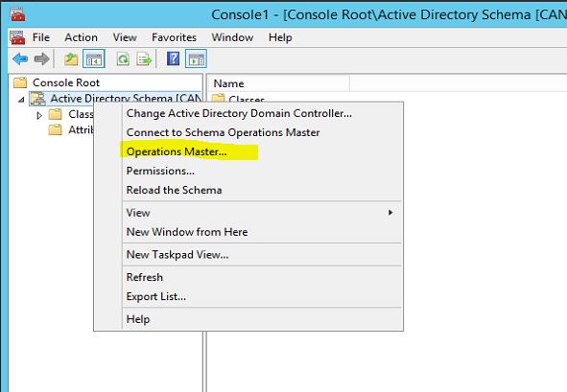567x392 pixels.
Task: Open the Window menu
Action: coord(232,37)
